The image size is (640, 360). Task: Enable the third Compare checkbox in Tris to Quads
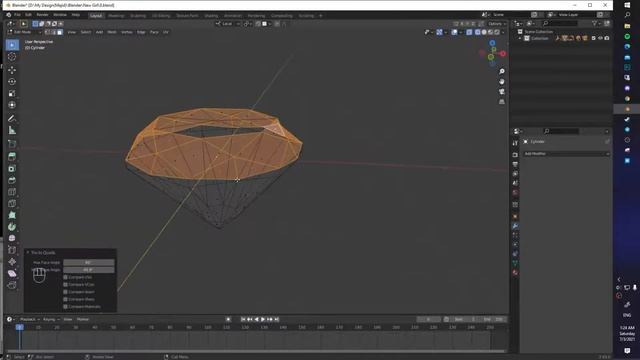click(65, 292)
